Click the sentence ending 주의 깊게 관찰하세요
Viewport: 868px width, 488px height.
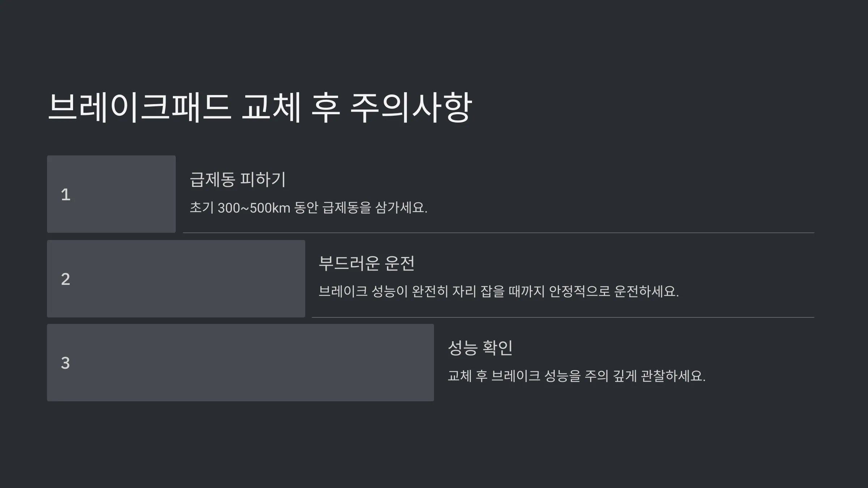click(x=576, y=376)
